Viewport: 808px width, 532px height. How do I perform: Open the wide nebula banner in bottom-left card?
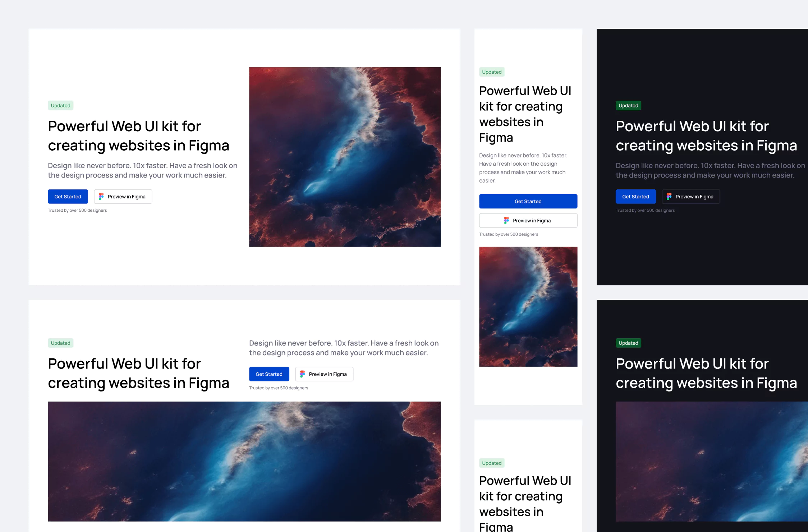pyautogui.click(x=244, y=462)
